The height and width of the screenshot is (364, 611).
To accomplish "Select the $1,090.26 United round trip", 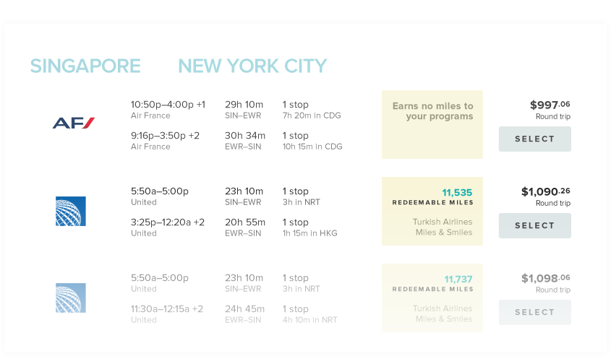I will [534, 226].
